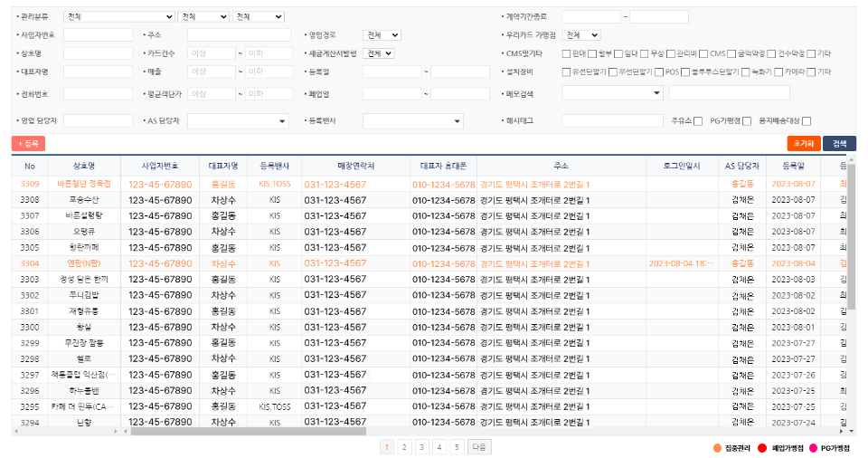The image size is (868, 458).
Task: Check the 관리비 checkbox
Action: [x=671, y=53]
